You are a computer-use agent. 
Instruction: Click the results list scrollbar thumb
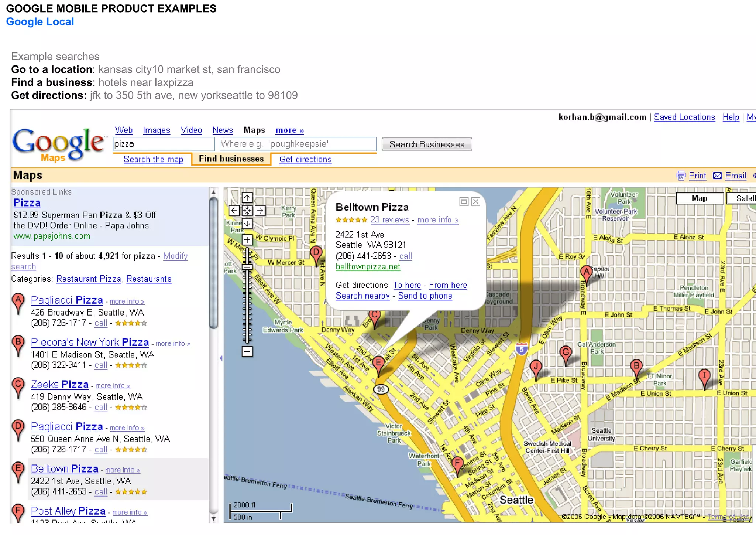(x=213, y=263)
